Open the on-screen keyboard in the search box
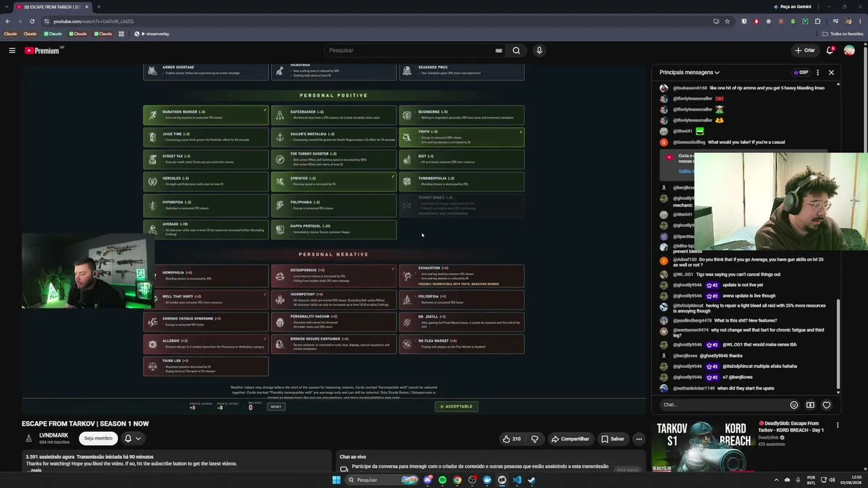 [x=498, y=50]
